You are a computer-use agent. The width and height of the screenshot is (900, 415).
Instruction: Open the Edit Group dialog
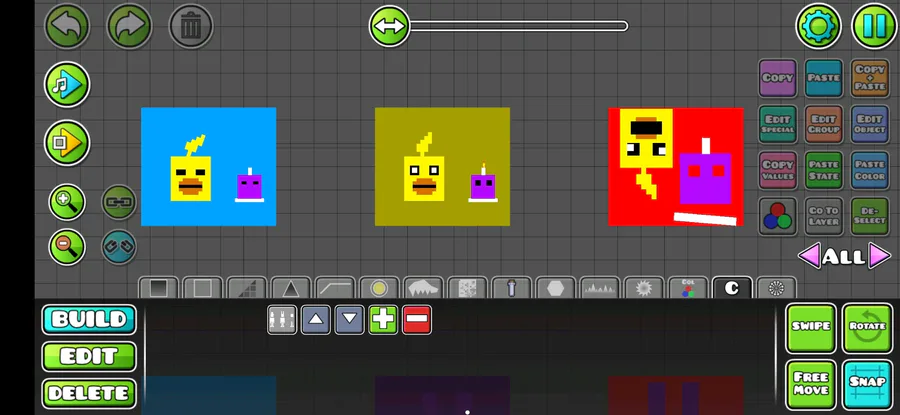point(824,124)
